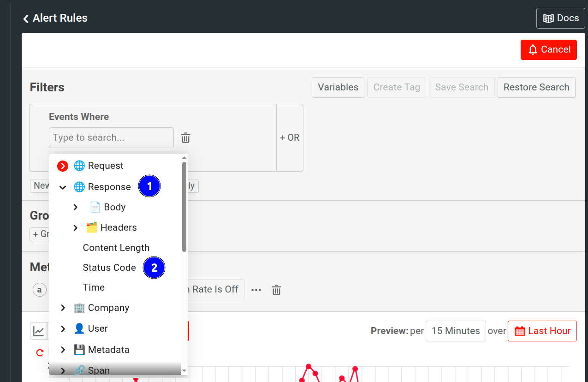Select the building icon next to Company
Viewport: 588px width, 382px height.
click(x=79, y=307)
